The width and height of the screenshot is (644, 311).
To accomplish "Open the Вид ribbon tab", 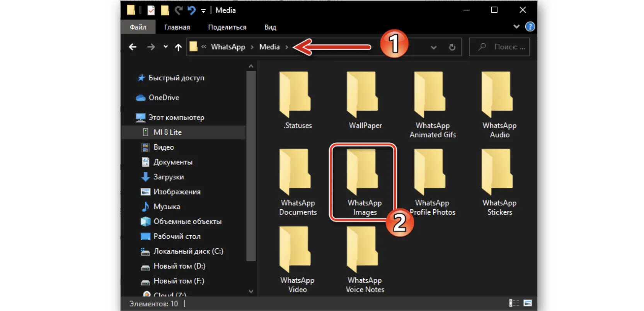I will pos(270,27).
